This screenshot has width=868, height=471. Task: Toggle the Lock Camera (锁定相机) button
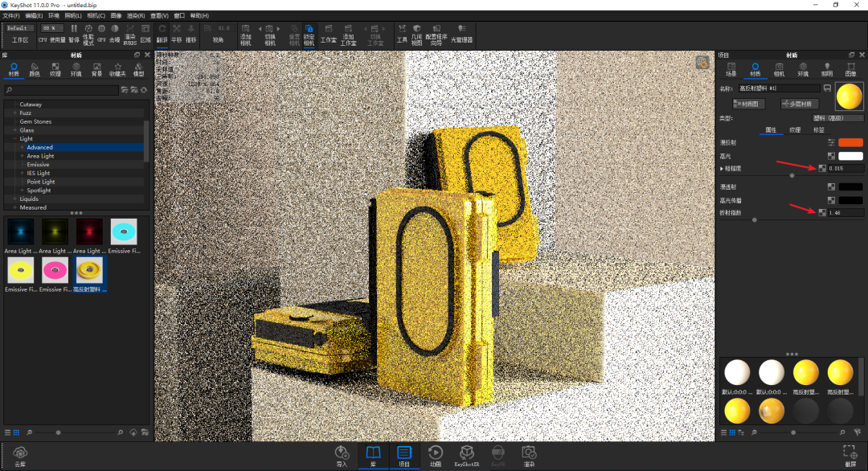coord(309,32)
